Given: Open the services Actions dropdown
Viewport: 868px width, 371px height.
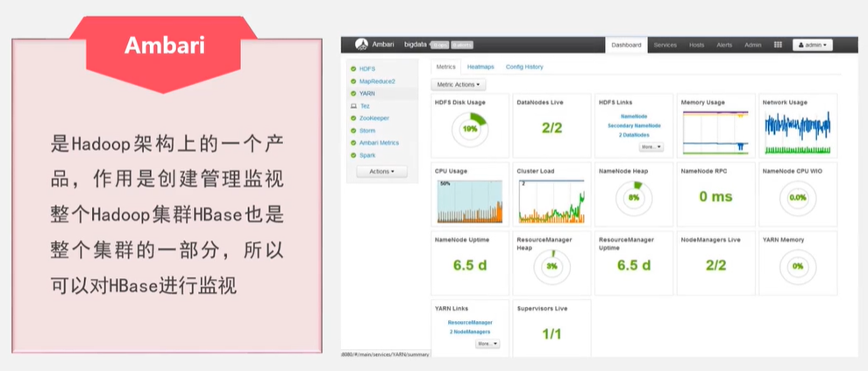Looking at the screenshot, I should 381,172.
